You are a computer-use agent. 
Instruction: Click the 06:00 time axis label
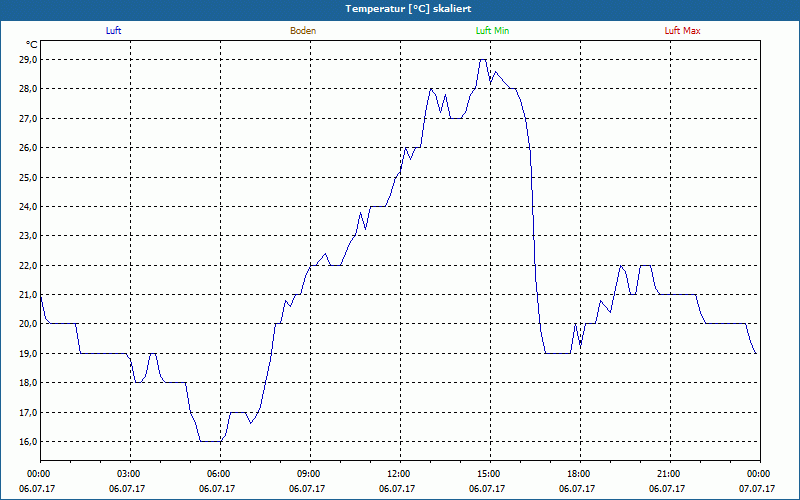tap(220, 474)
